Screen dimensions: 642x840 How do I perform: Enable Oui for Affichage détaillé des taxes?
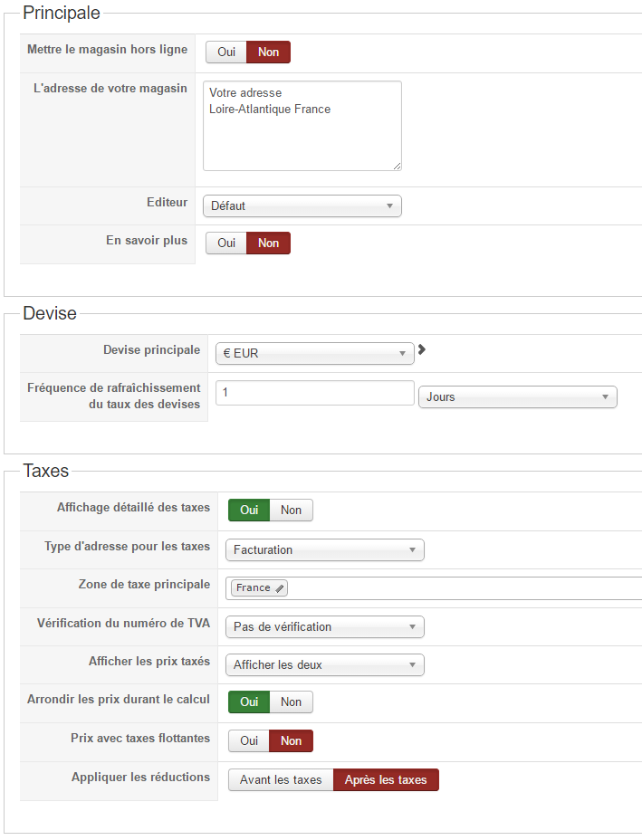point(249,510)
